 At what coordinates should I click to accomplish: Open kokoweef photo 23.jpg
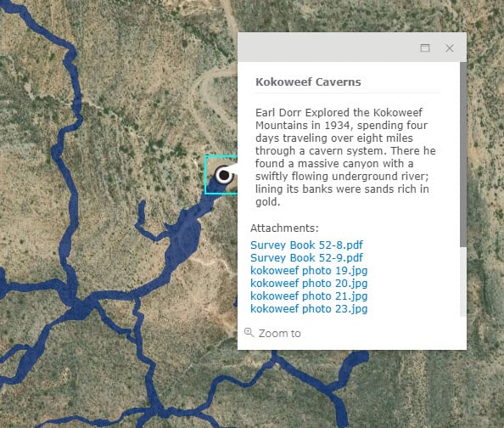point(309,308)
